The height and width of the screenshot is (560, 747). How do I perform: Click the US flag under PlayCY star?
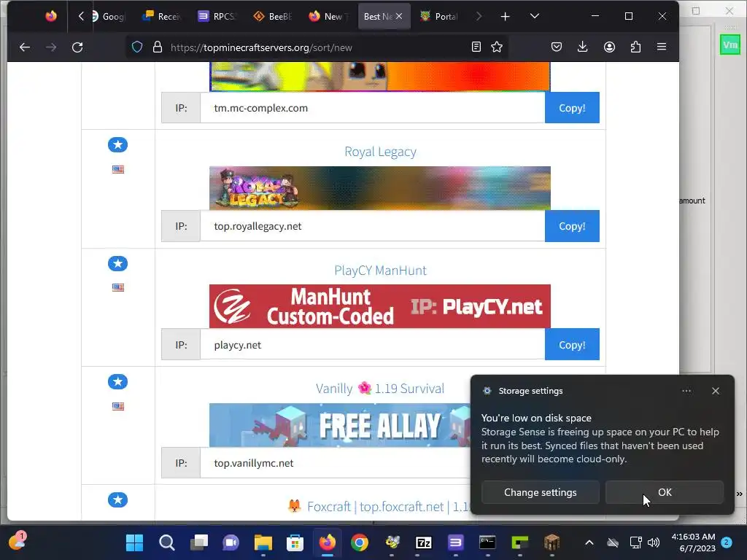[x=118, y=287]
